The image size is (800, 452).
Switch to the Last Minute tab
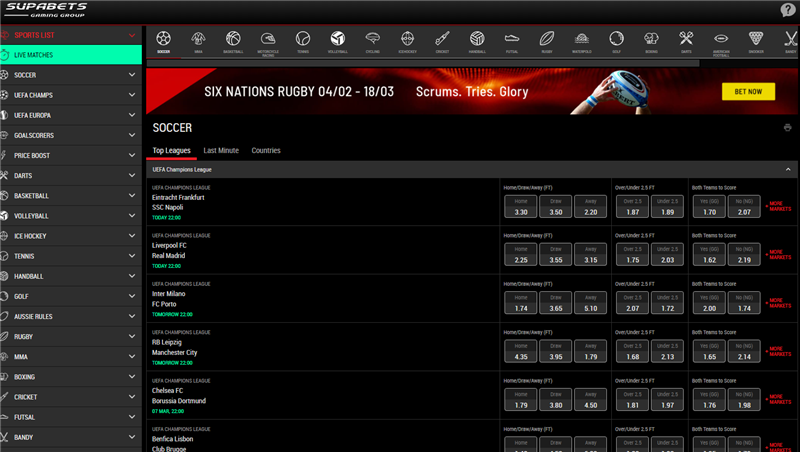[221, 150]
